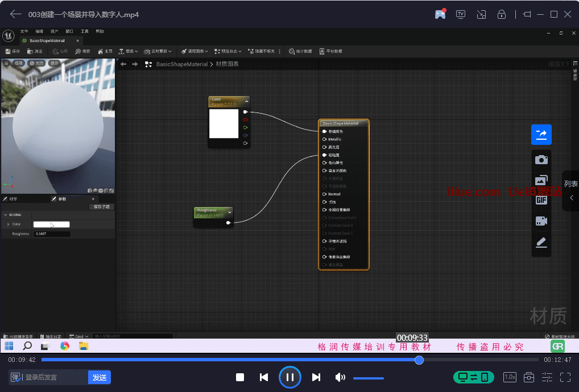The image size is (579, 392).
Task: Pause the video playback
Action: (x=289, y=377)
